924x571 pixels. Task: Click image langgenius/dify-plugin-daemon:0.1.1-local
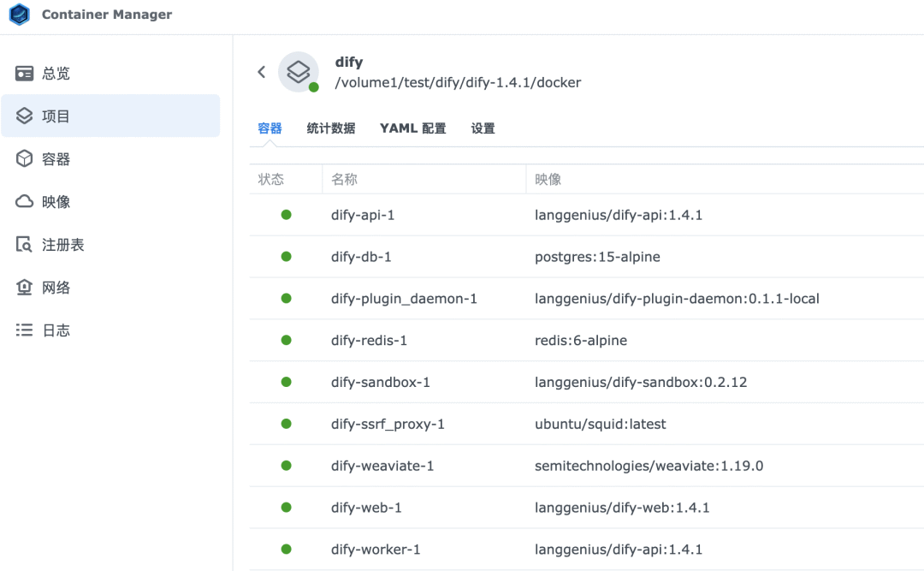(677, 299)
